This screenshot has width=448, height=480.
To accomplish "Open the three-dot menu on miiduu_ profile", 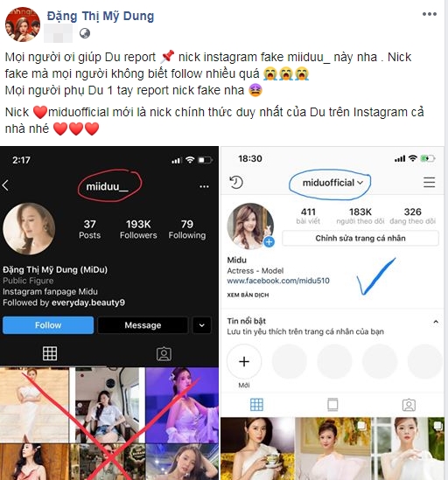I will [204, 186].
